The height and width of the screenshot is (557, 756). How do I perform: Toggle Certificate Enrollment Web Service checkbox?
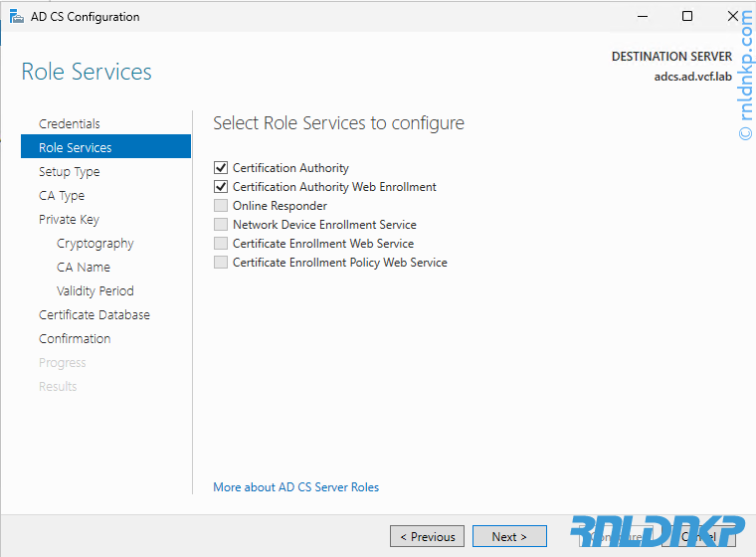(221, 244)
